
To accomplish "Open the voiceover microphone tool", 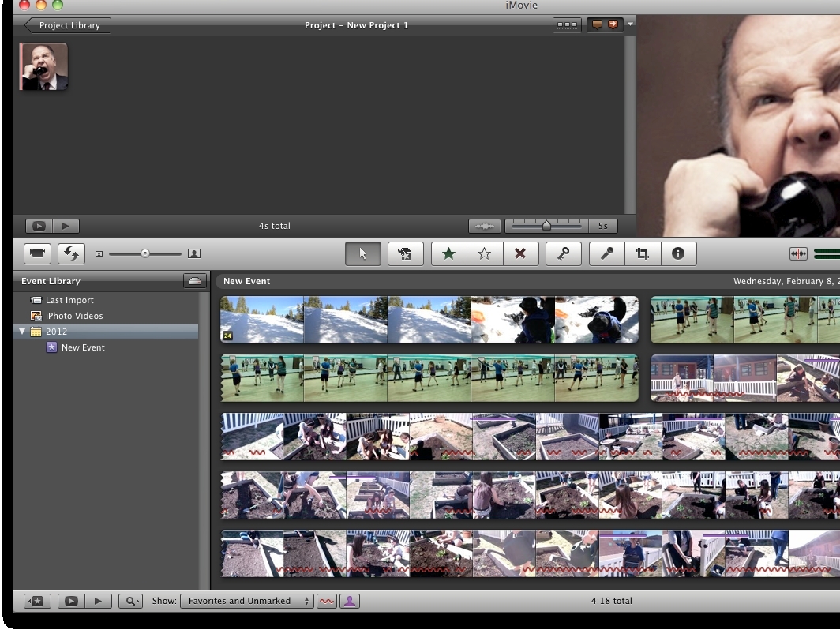I will pos(606,253).
